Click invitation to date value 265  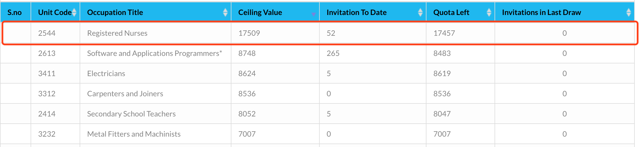click(x=333, y=53)
